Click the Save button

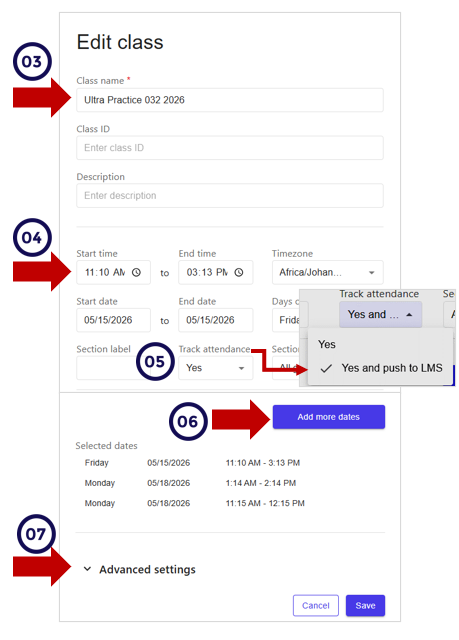365,605
